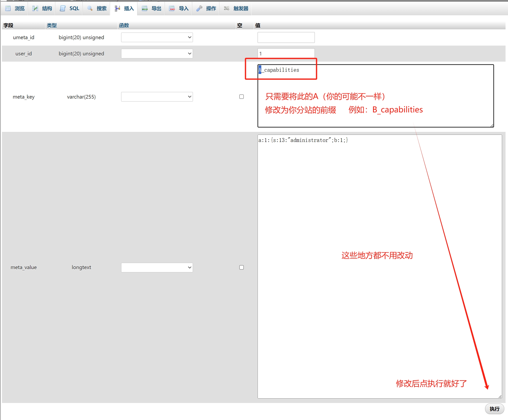Click into the meta_value textarea
Screen dimensions: 508x420
click(x=379, y=266)
